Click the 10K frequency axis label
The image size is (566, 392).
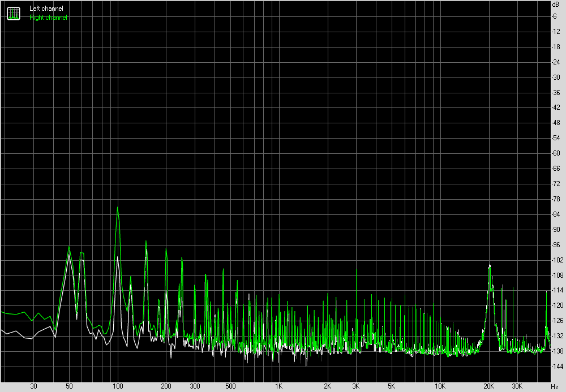point(440,386)
